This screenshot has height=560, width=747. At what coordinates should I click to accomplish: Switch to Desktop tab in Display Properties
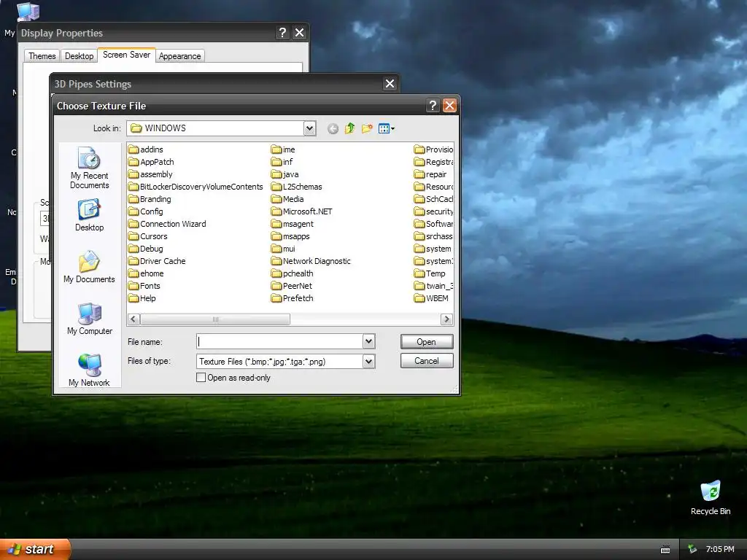pyautogui.click(x=79, y=55)
